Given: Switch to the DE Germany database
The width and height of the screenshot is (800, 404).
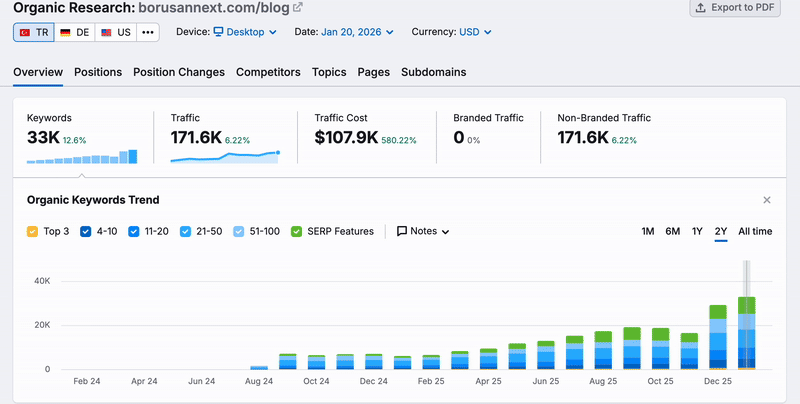Looking at the screenshot, I should (x=75, y=32).
